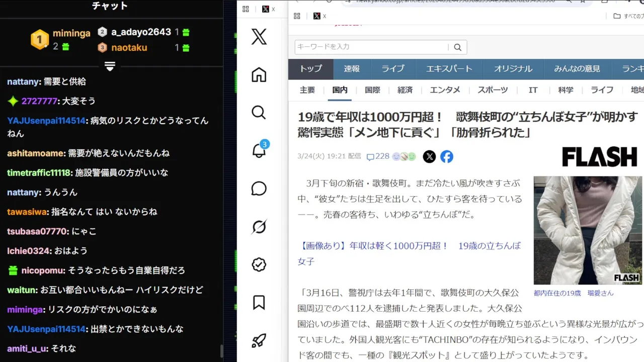Click the article photo thumbnail
Image resolution: width=644 pixels, height=362 pixels.
588,230
